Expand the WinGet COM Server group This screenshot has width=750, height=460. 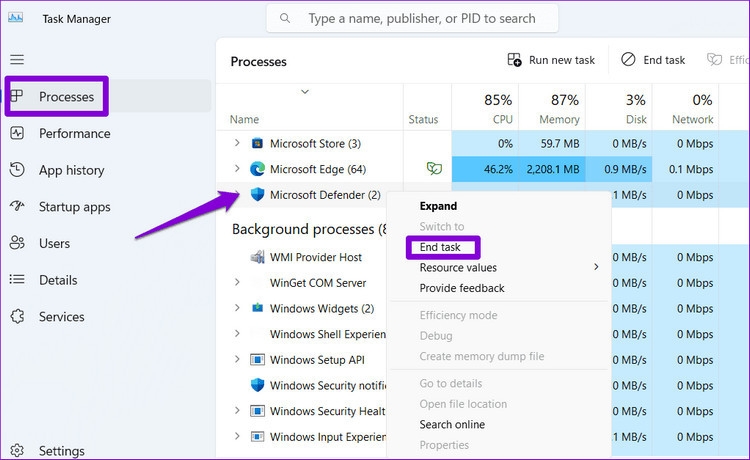(x=237, y=282)
